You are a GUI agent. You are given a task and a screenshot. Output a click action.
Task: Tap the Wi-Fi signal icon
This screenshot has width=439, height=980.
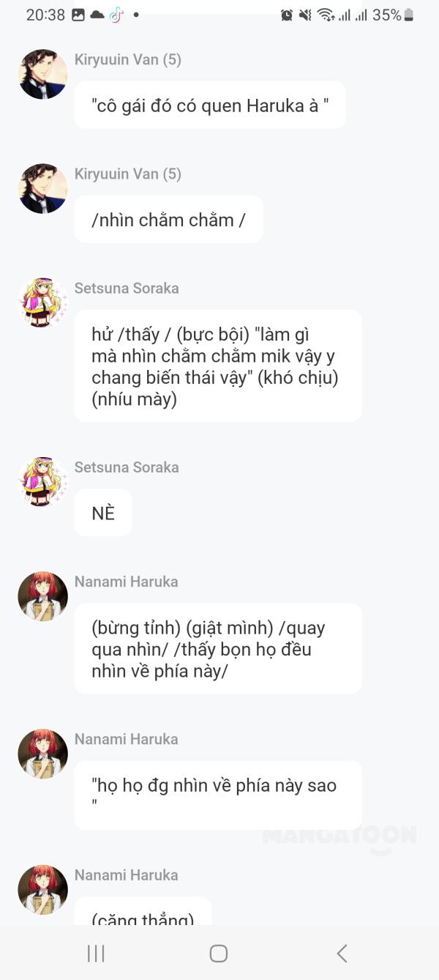[x=326, y=15]
